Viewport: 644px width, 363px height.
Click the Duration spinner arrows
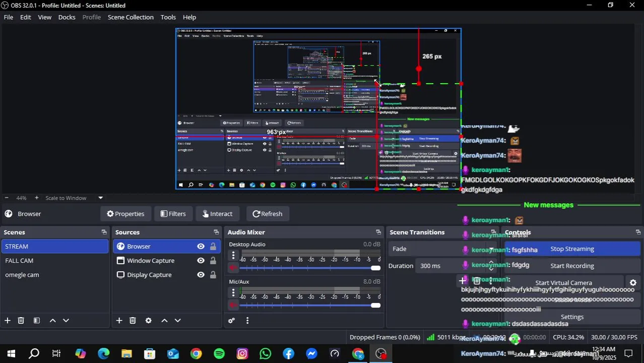491,266
